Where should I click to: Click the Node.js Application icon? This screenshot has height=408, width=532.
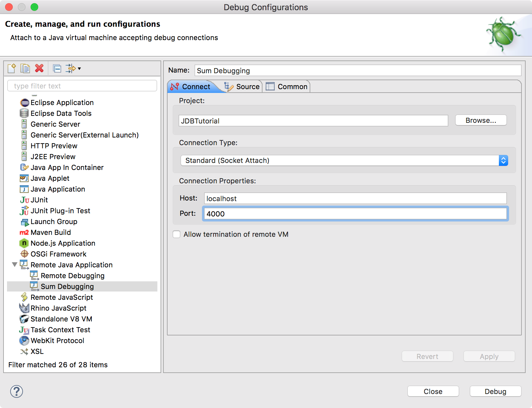pyautogui.click(x=24, y=243)
